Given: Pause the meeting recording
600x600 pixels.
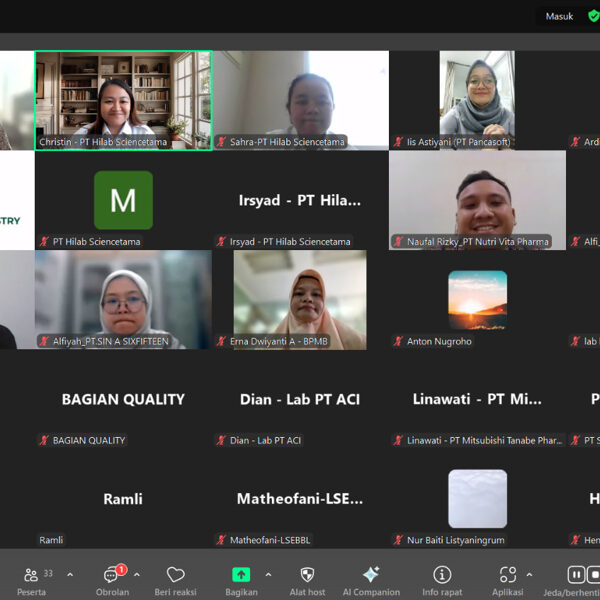Looking at the screenshot, I should coord(576,574).
